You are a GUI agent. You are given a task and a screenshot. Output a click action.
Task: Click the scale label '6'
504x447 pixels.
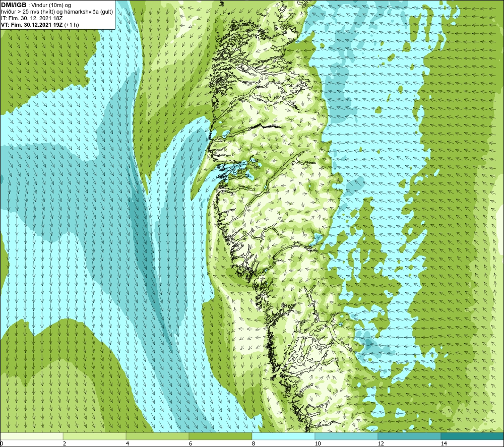point(191,443)
